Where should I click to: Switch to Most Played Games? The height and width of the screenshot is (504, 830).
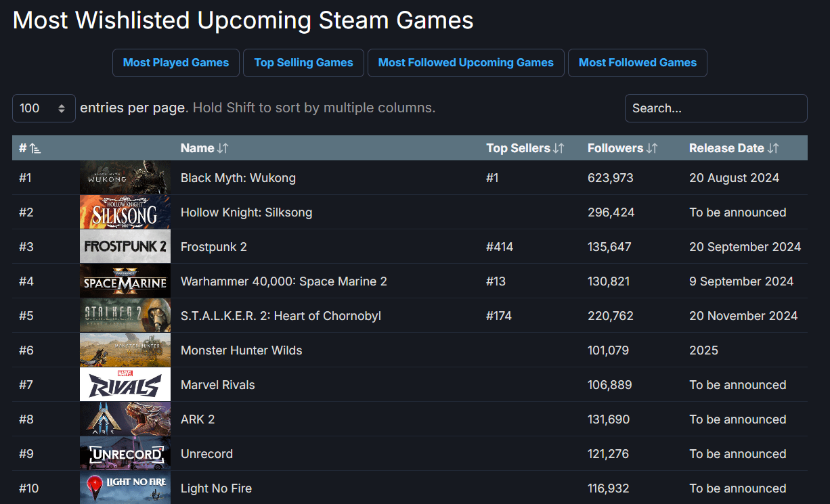pyautogui.click(x=176, y=63)
